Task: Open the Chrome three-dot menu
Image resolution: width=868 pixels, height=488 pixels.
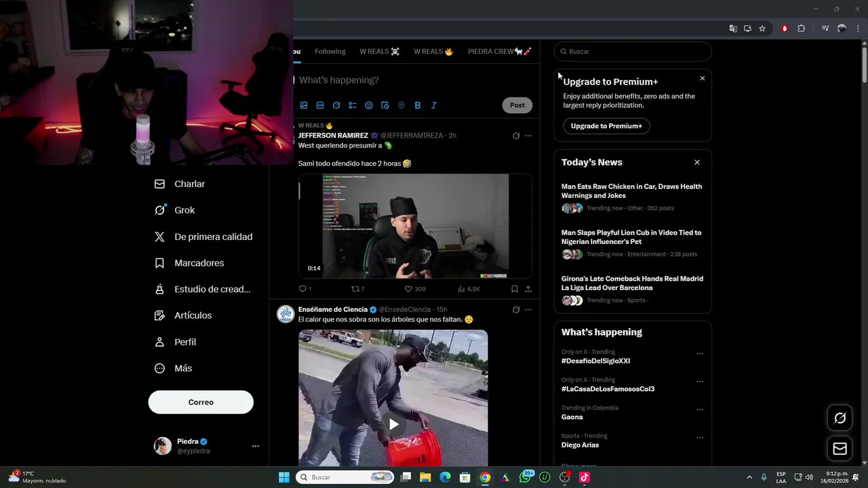Action: coord(859,28)
